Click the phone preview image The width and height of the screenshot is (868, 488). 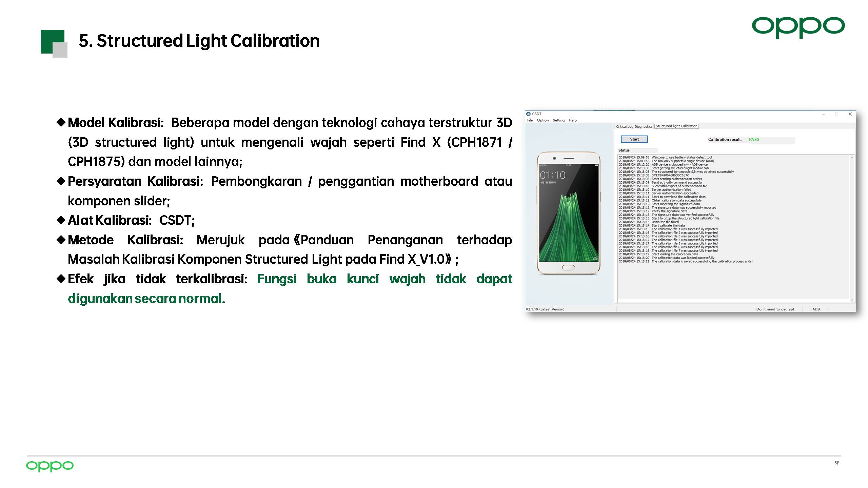569,213
